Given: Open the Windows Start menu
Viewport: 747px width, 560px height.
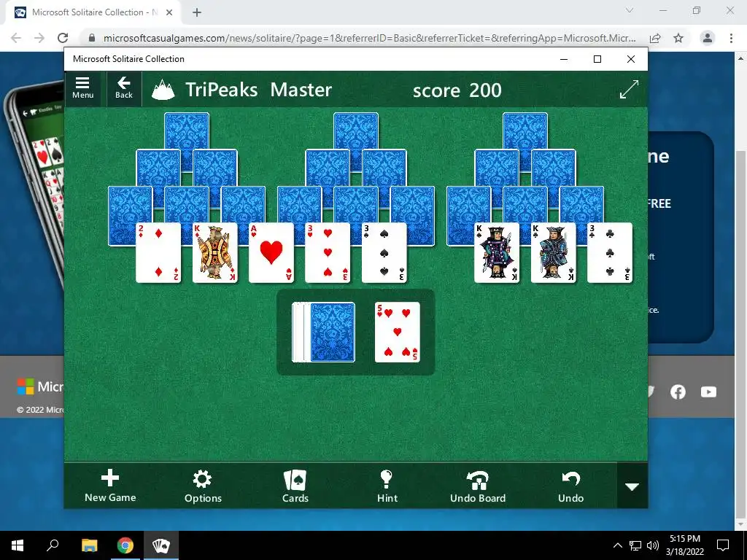Looking at the screenshot, I should (x=18, y=545).
